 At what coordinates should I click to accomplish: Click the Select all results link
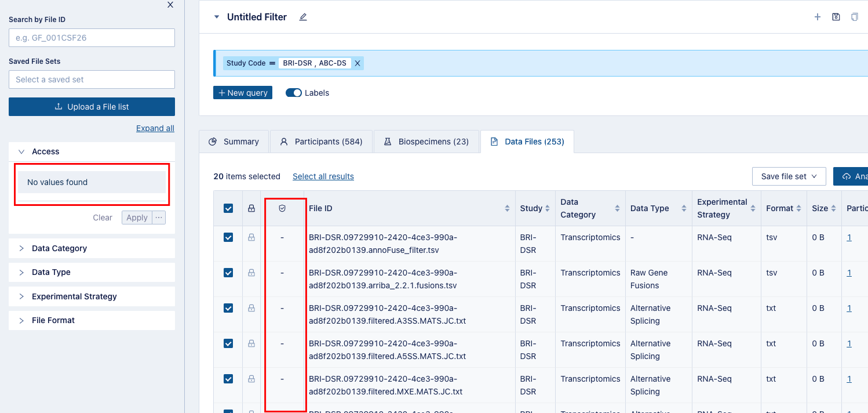point(323,176)
